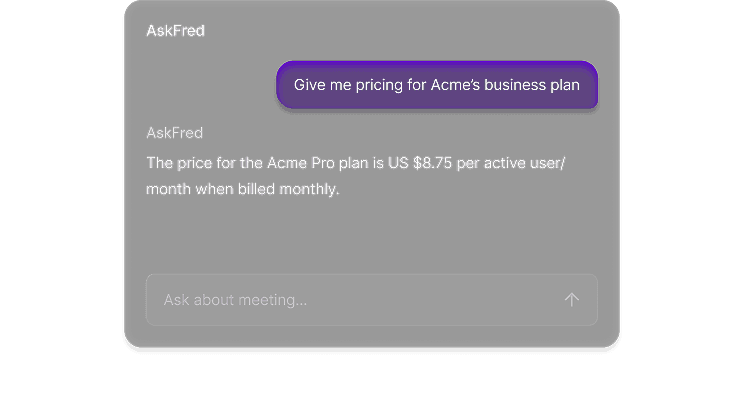Screen dimensions: 744x400
Task: Click the "Ask about meeting..." placeholder text
Action: pos(235,300)
